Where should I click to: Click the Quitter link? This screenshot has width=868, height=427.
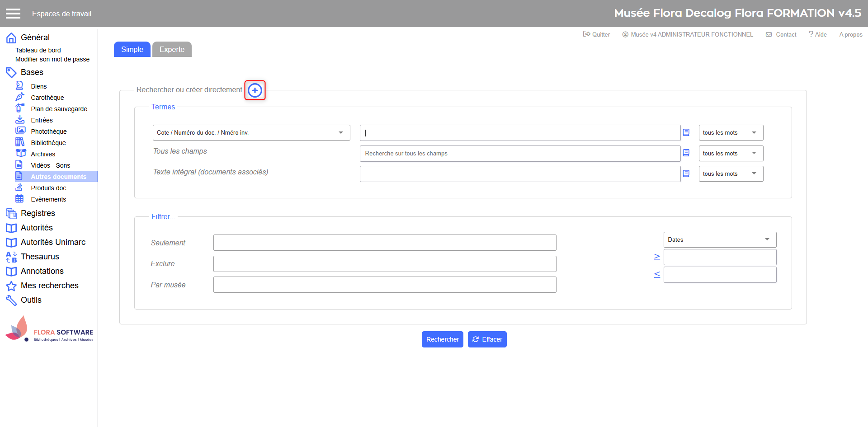pyautogui.click(x=597, y=34)
